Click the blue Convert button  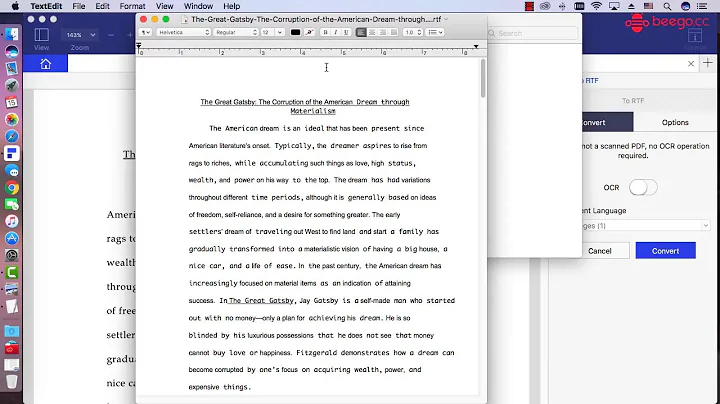pos(665,251)
